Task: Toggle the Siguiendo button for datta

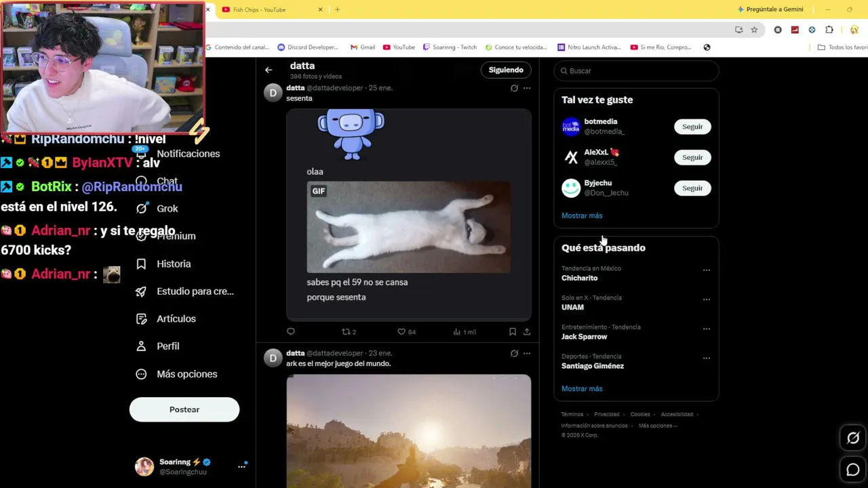Action: pos(506,70)
